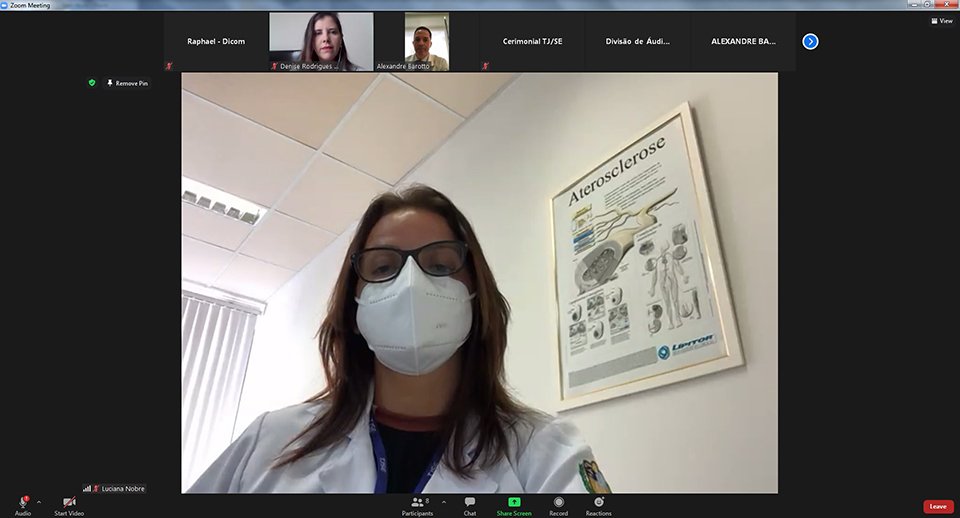This screenshot has height=518, width=960.
Task: Open the Participants panel
Action: click(x=418, y=502)
